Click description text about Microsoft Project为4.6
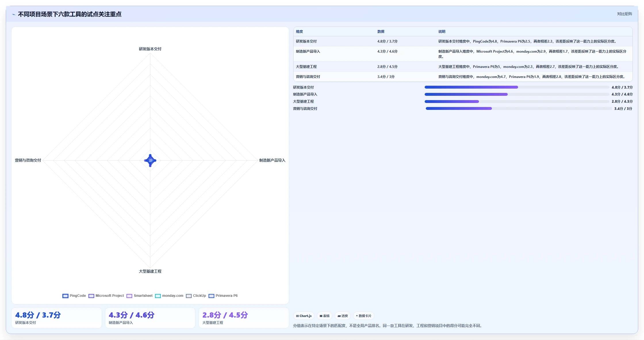This screenshot has width=644, height=340. click(532, 54)
